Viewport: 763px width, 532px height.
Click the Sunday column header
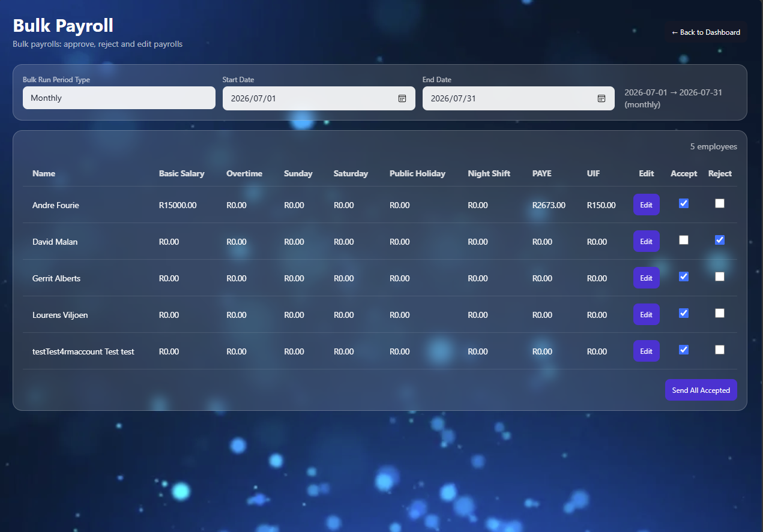[x=298, y=173]
